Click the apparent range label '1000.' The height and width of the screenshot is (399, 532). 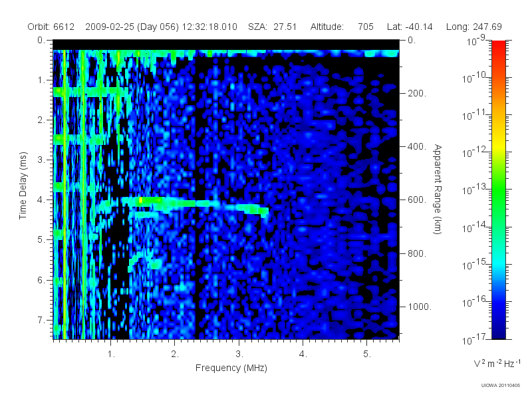click(420, 307)
